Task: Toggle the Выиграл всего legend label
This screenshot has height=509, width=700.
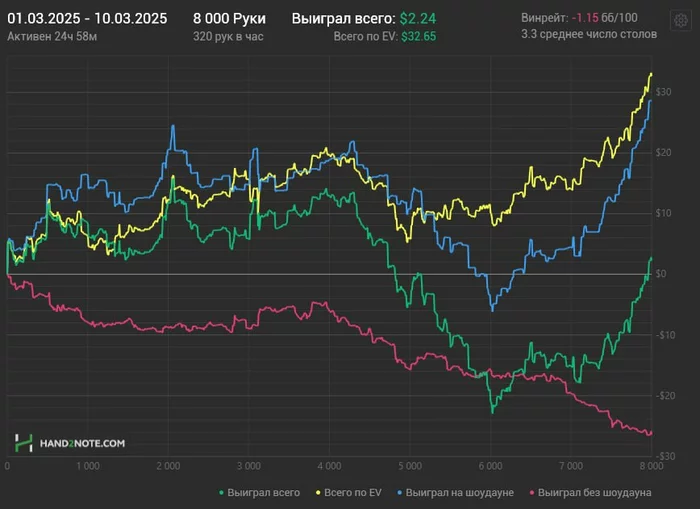Action: 263,492
